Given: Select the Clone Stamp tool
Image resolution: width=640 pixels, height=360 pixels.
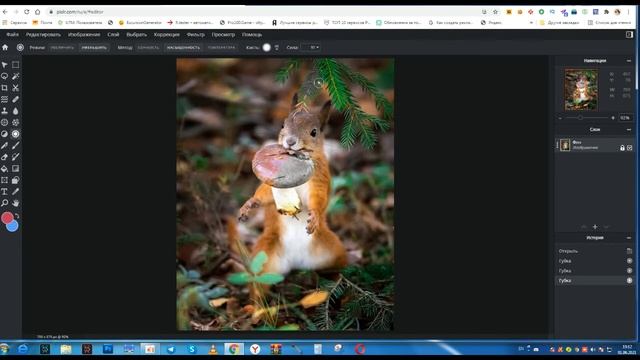Looking at the screenshot, I should pyautogui.click(x=4, y=111).
